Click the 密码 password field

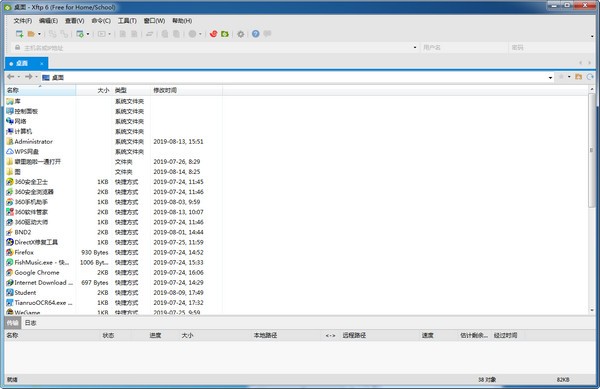[551, 47]
